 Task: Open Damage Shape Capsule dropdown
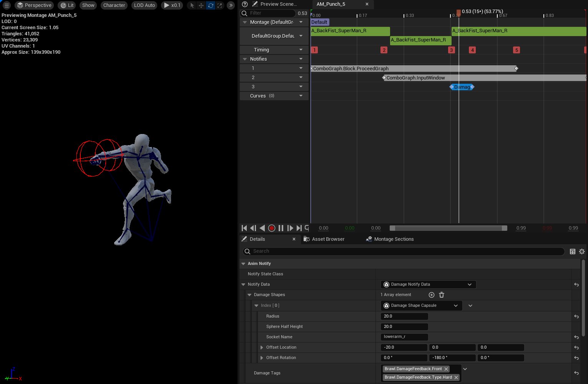pyautogui.click(x=421, y=306)
